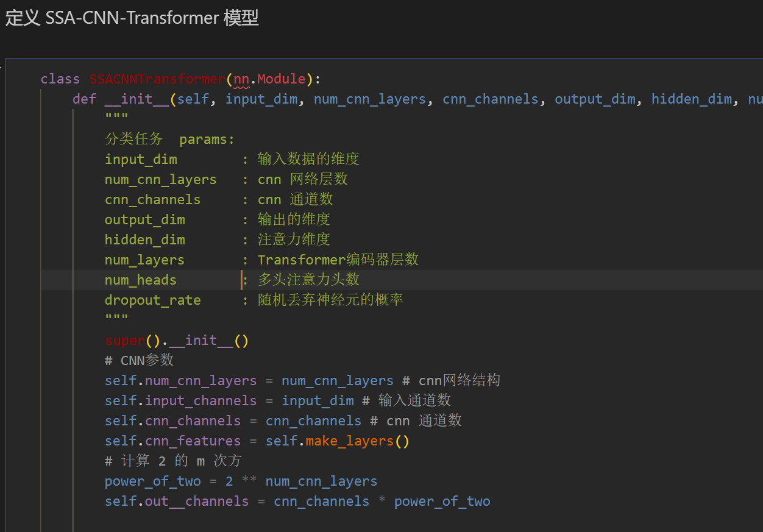This screenshot has height=532, width=763.
Task: Click the title 定义 SSA-CNN-Transformer 模型
Action: coord(132,18)
